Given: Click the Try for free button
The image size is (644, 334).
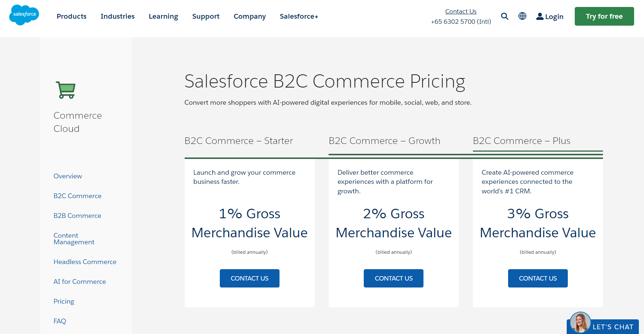Looking at the screenshot, I should point(604,16).
